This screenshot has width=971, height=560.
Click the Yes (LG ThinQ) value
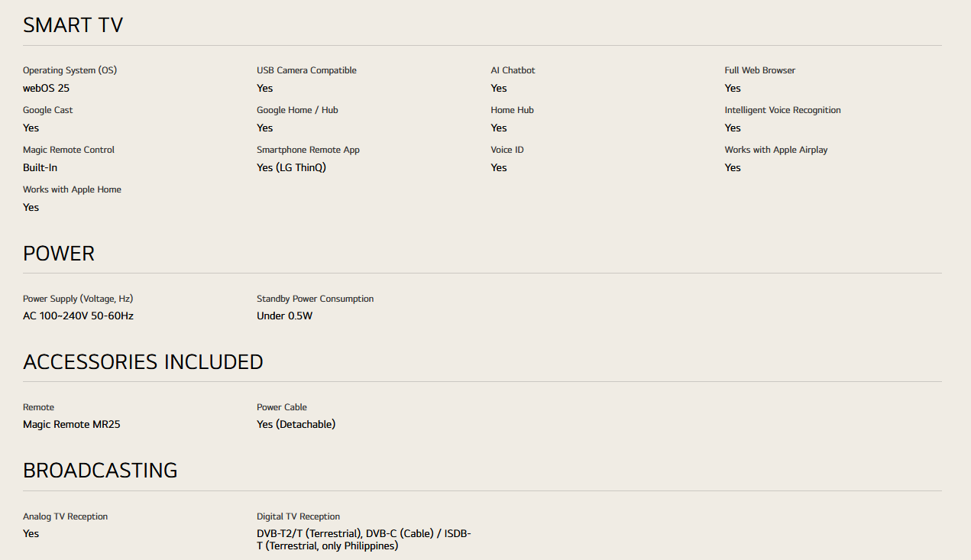(291, 167)
